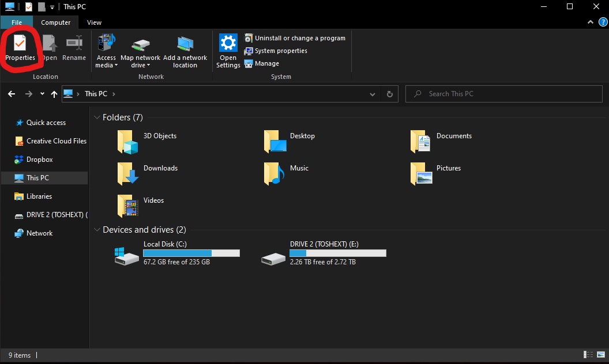Click the Manage icon in System group
609x364 pixels.
[249, 63]
